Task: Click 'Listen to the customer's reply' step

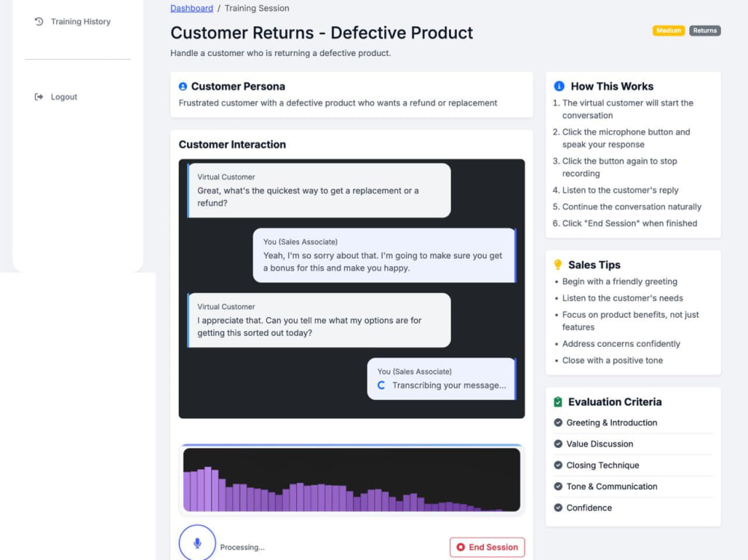Action: (x=620, y=191)
